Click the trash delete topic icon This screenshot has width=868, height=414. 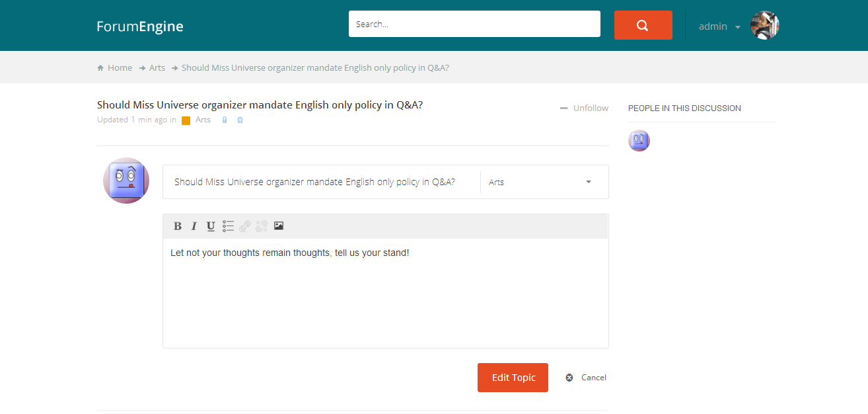click(240, 120)
